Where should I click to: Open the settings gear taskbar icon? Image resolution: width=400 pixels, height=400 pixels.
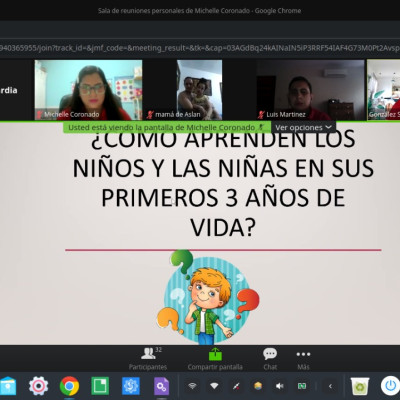pos(39,386)
